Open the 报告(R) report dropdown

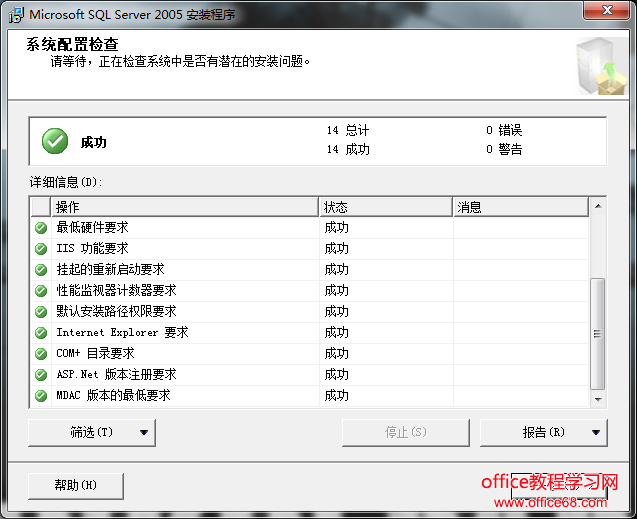tap(544, 432)
